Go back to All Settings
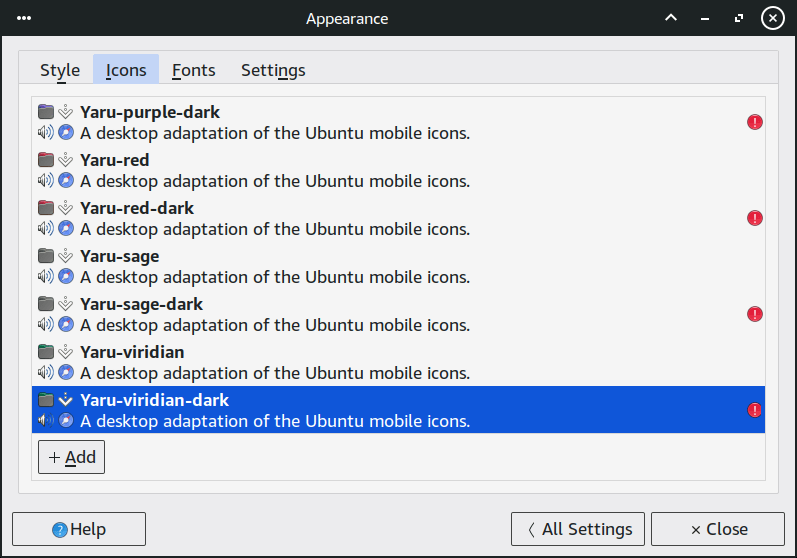 (x=578, y=529)
